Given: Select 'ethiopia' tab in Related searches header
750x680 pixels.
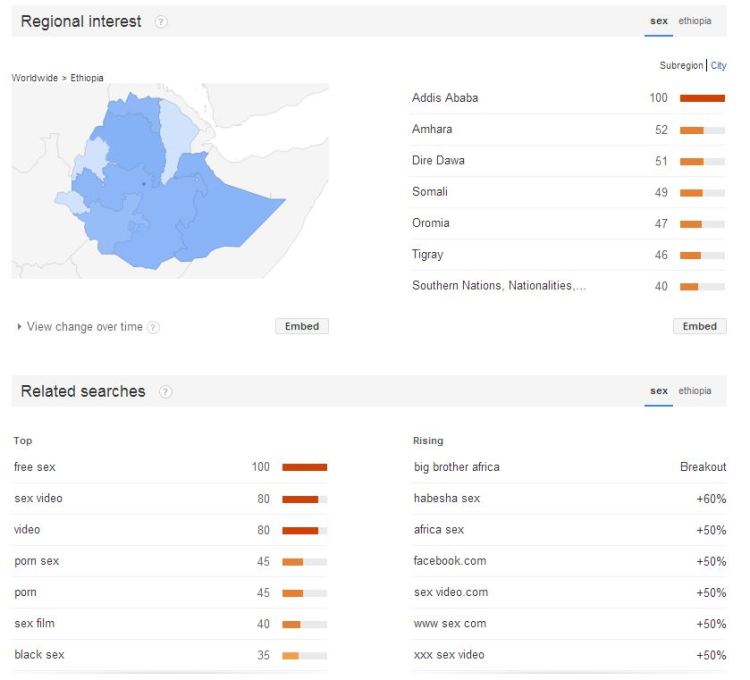Looking at the screenshot, I should (695, 391).
